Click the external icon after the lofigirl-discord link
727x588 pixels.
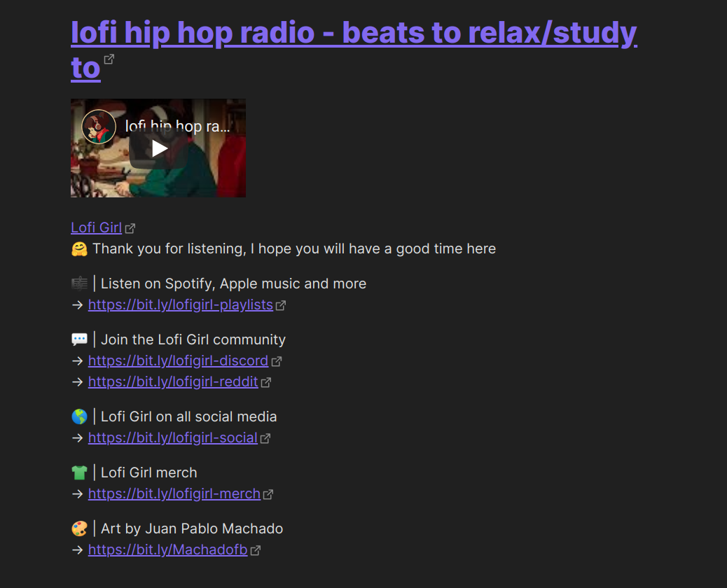[277, 362]
